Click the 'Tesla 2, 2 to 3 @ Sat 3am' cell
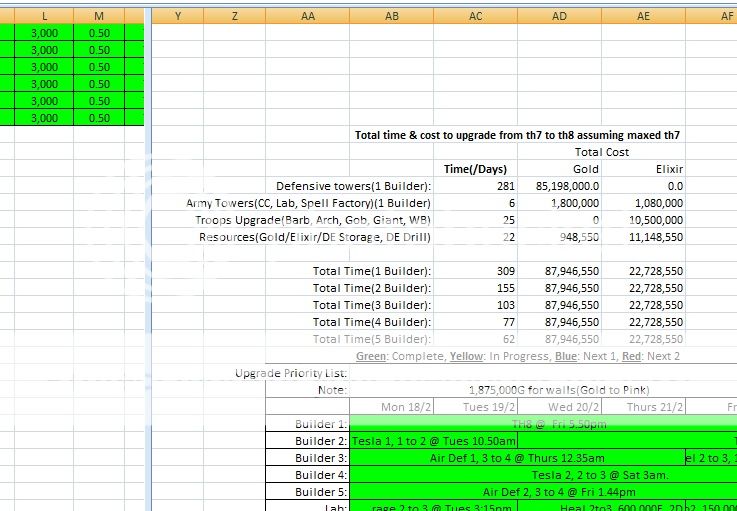Screen dimensions: 737x511 click(600, 475)
